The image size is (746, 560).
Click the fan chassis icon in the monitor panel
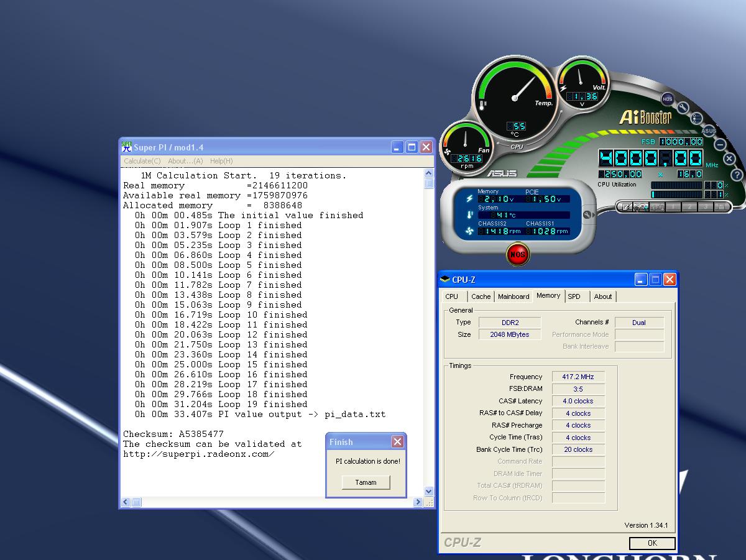point(469,231)
